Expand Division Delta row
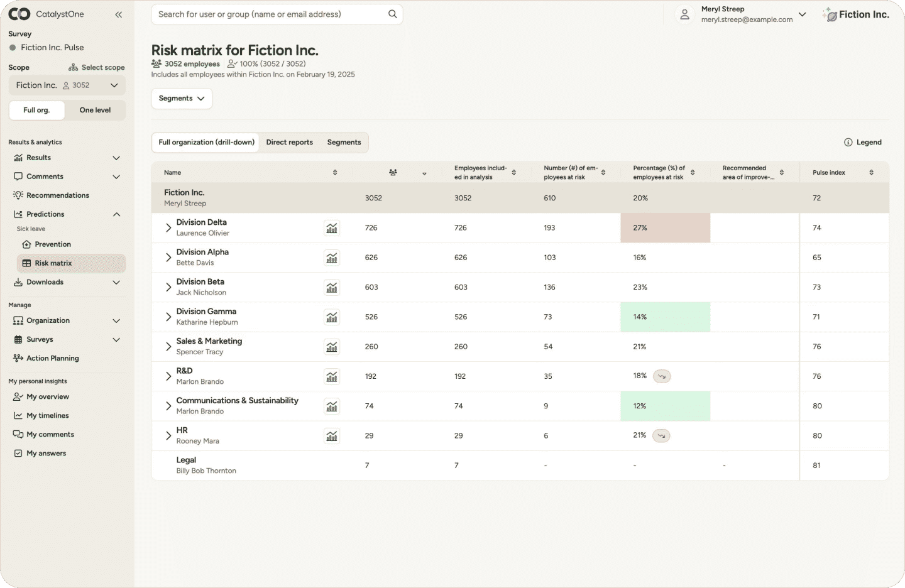 (168, 228)
